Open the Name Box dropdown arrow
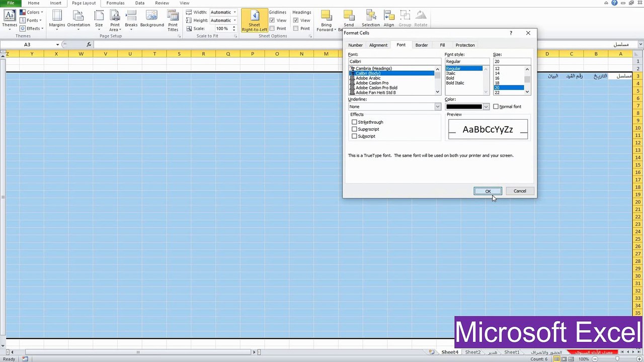This screenshot has width=644, height=362. click(x=57, y=45)
